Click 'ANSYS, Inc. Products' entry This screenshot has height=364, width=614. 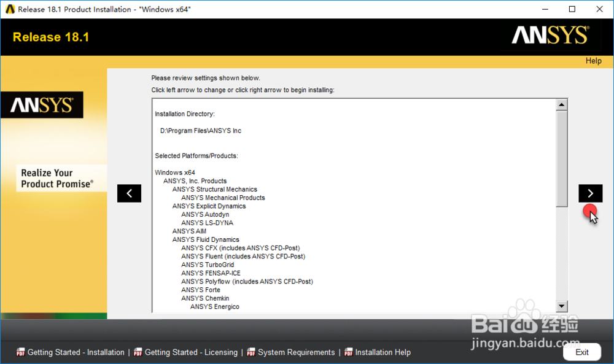(195, 181)
